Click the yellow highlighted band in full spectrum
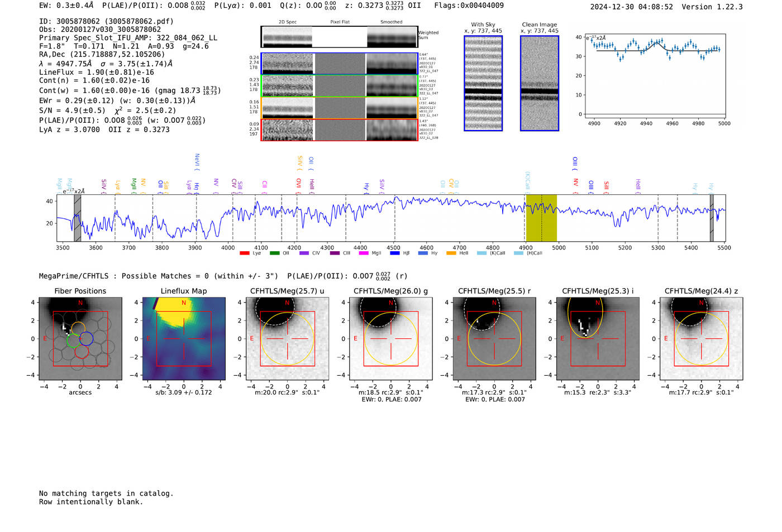Viewport: 782px width, 532px height. click(x=541, y=218)
